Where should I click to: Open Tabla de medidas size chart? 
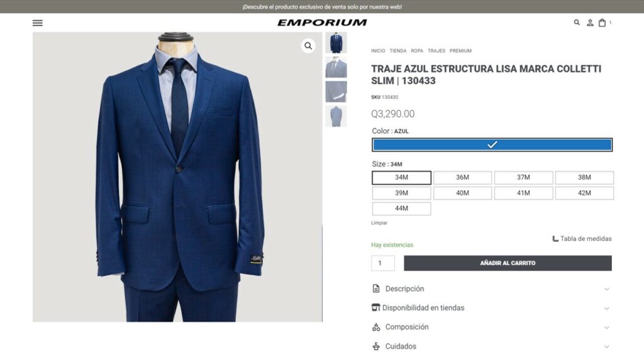click(x=582, y=239)
